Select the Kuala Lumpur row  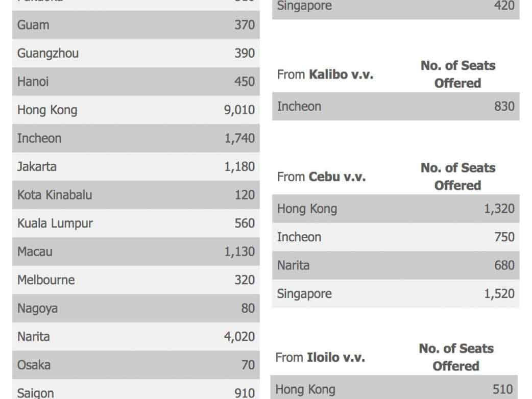(x=136, y=223)
